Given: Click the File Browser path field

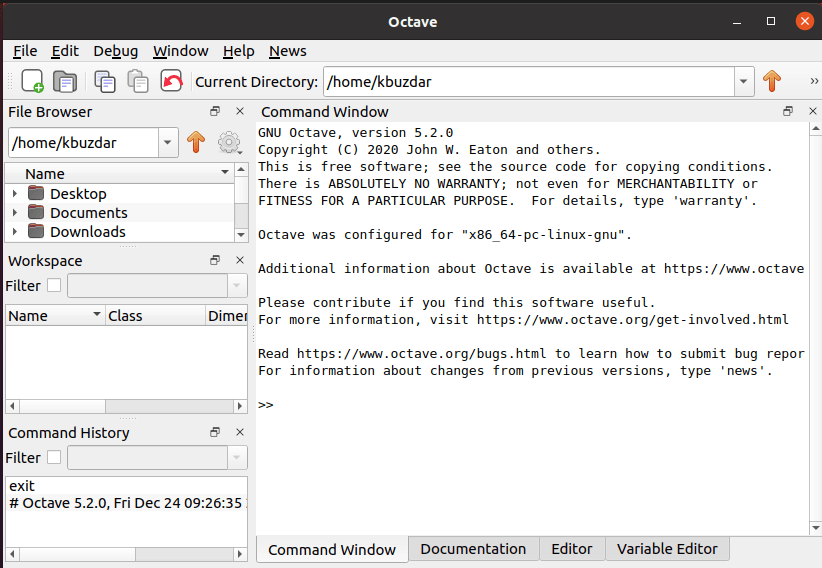Looking at the screenshot, I should tap(84, 142).
